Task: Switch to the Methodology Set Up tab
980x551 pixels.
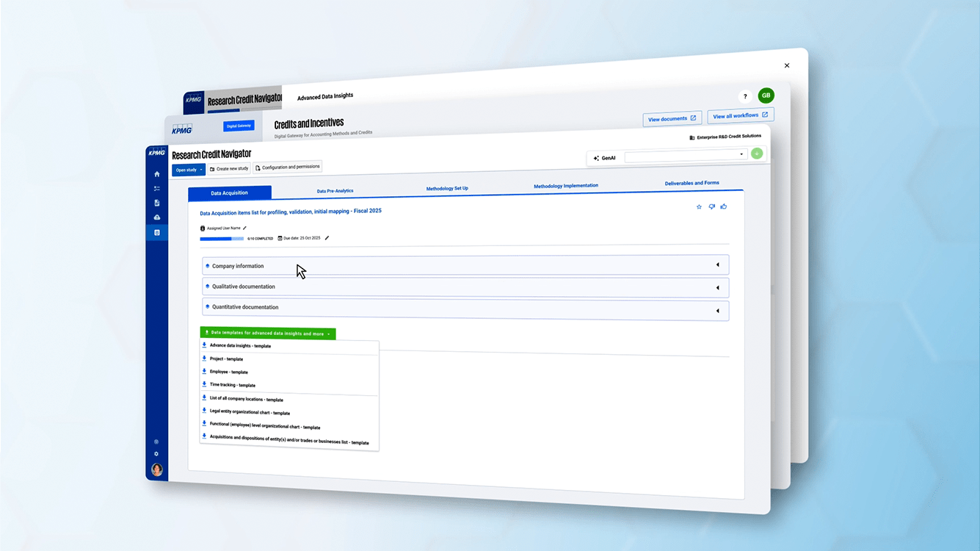Action: click(447, 189)
